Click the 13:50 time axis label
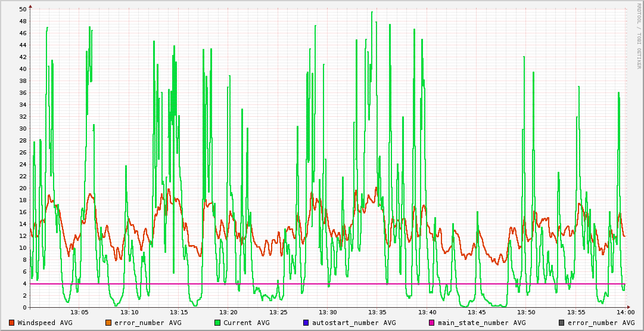The image size is (644, 331). pyautogui.click(x=526, y=313)
